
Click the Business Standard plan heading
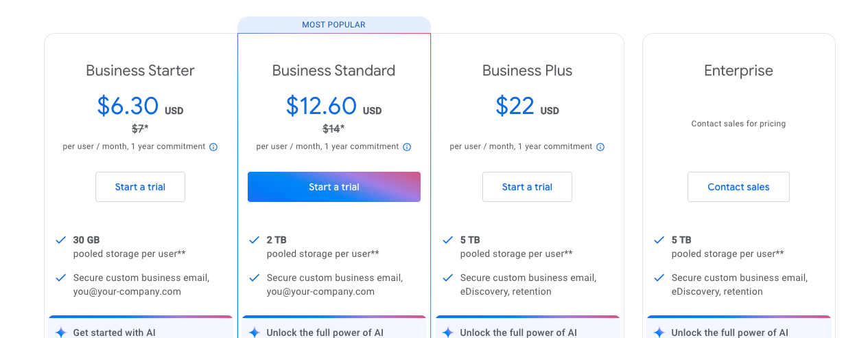[333, 71]
